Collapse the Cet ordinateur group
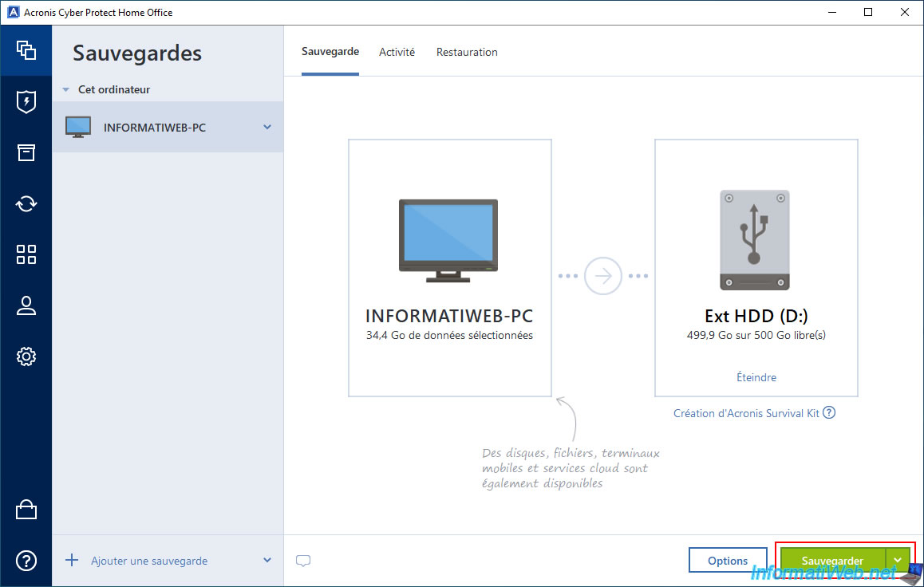This screenshot has width=924, height=587. pyautogui.click(x=66, y=89)
